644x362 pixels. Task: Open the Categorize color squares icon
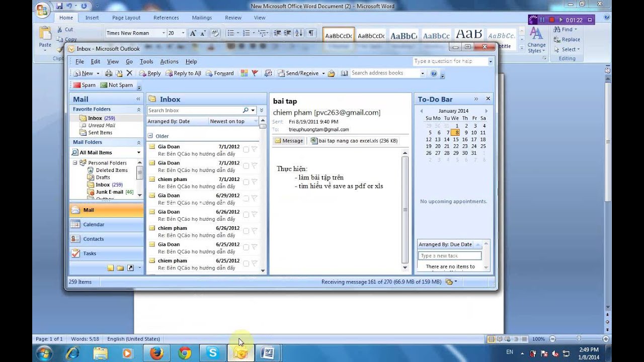[x=244, y=73]
